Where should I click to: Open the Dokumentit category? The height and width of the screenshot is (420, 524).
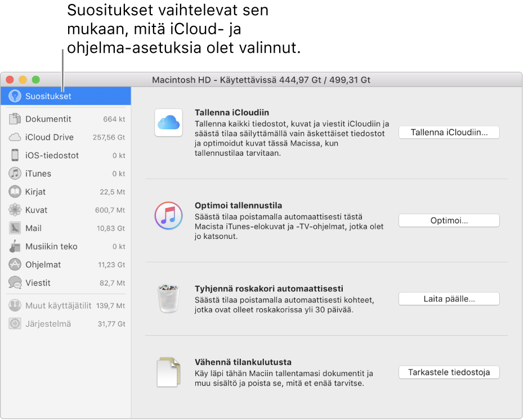coord(66,119)
